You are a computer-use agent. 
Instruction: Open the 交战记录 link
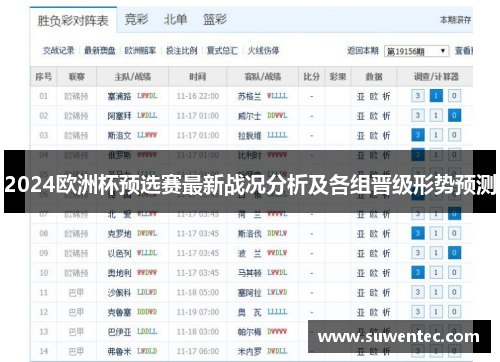pos(59,51)
